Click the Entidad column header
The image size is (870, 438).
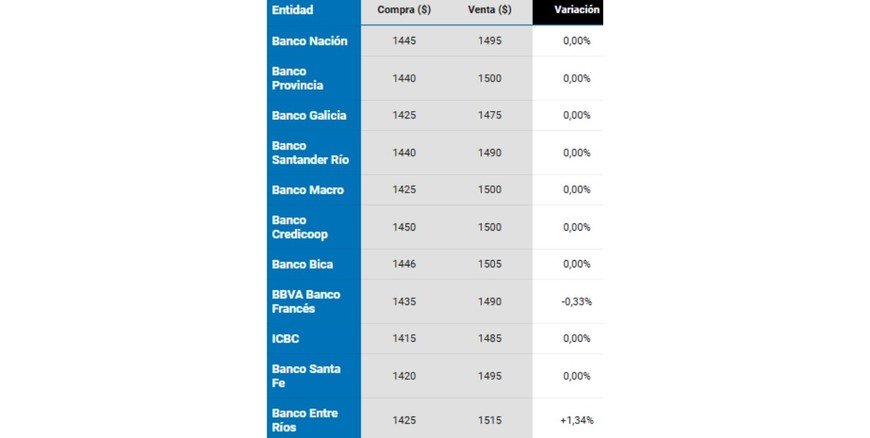point(292,10)
